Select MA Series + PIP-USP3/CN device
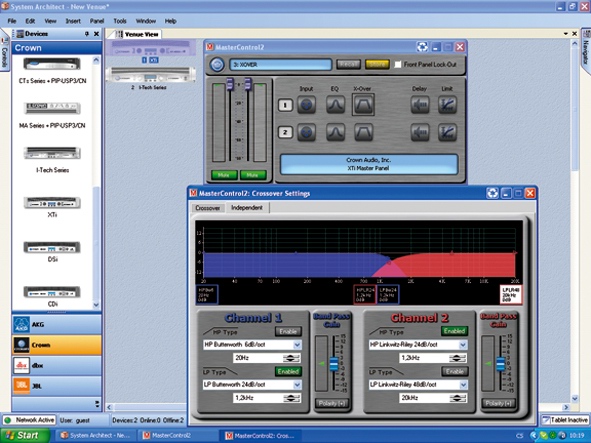The image size is (591, 443). [x=52, y=115]
